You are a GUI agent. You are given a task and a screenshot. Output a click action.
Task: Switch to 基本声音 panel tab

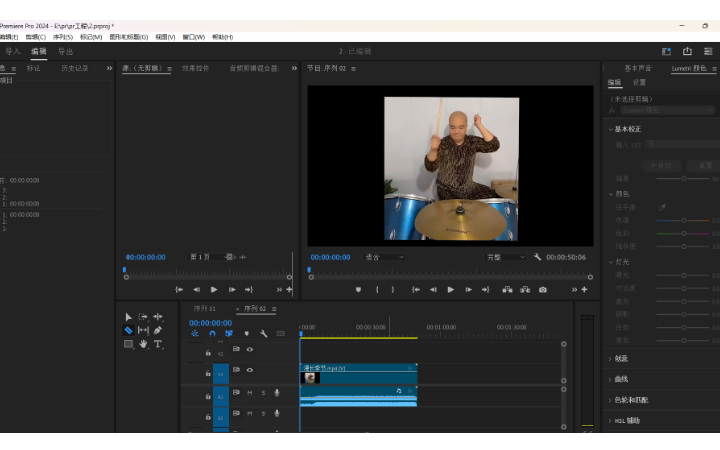point(637,68)
